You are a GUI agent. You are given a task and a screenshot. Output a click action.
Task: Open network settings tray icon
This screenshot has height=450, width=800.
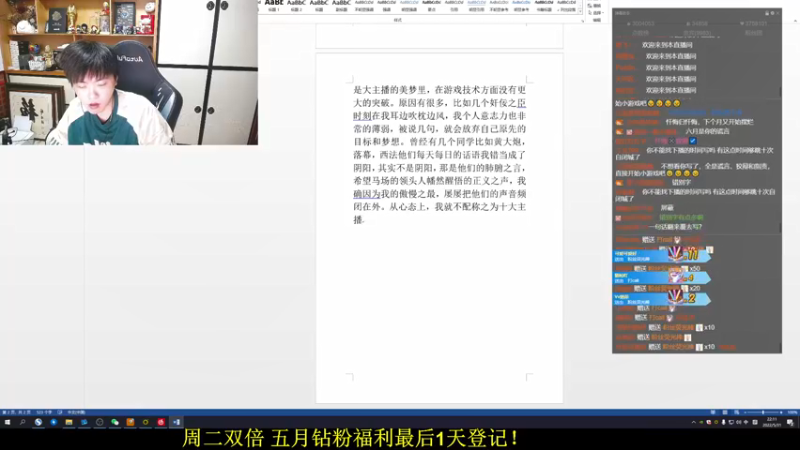click(x=731, y=422)
